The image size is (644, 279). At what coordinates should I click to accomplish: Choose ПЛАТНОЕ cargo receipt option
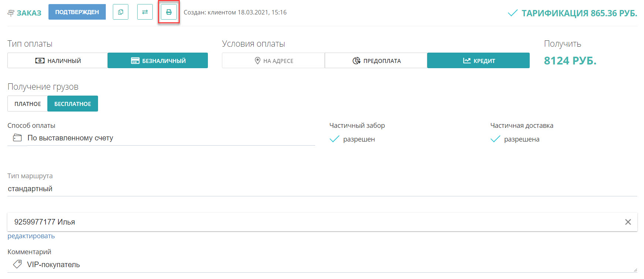tap(28, 104)
